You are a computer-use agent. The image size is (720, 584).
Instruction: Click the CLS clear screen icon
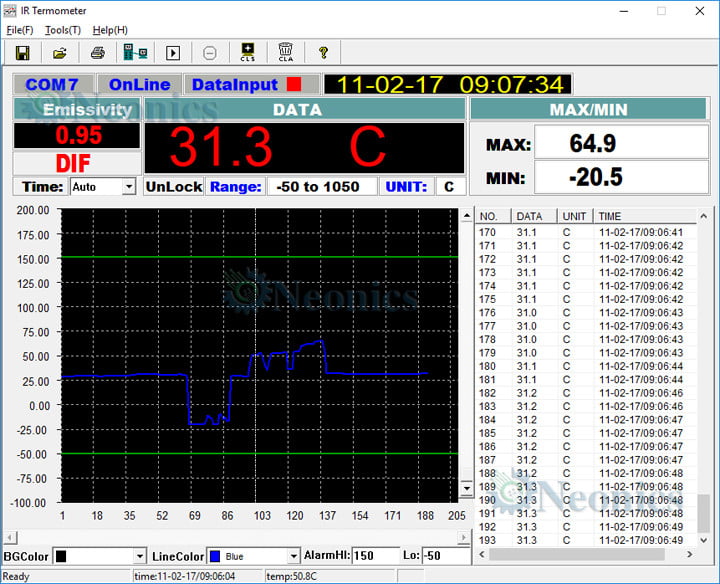click(x=248, y=52)
